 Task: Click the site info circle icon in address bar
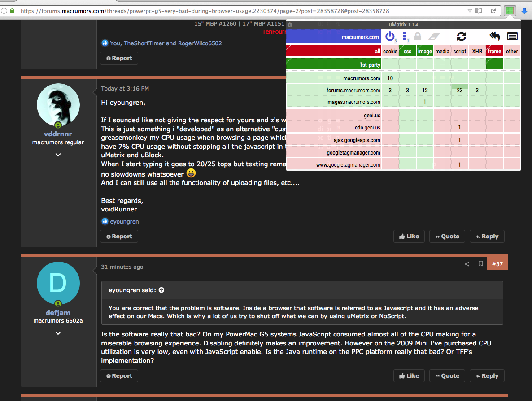[x=4, y=11]
